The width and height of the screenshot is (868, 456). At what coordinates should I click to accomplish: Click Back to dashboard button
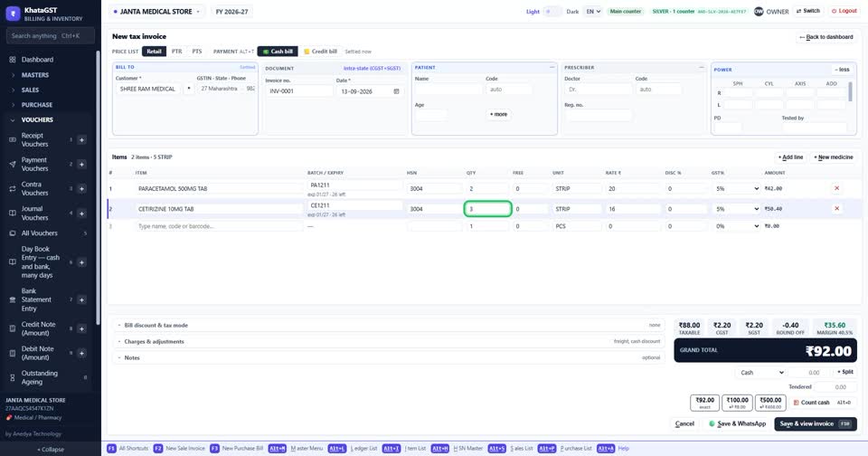[x=826, y=37]
